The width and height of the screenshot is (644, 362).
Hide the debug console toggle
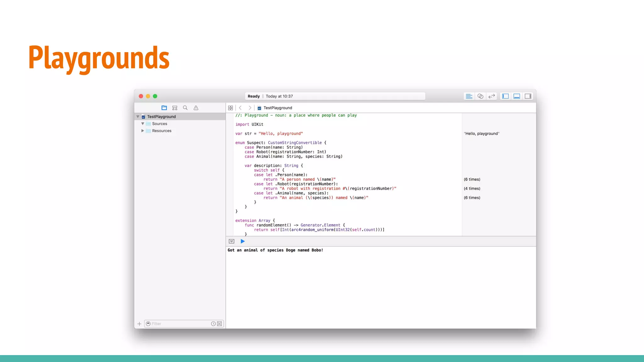(232, 241)
